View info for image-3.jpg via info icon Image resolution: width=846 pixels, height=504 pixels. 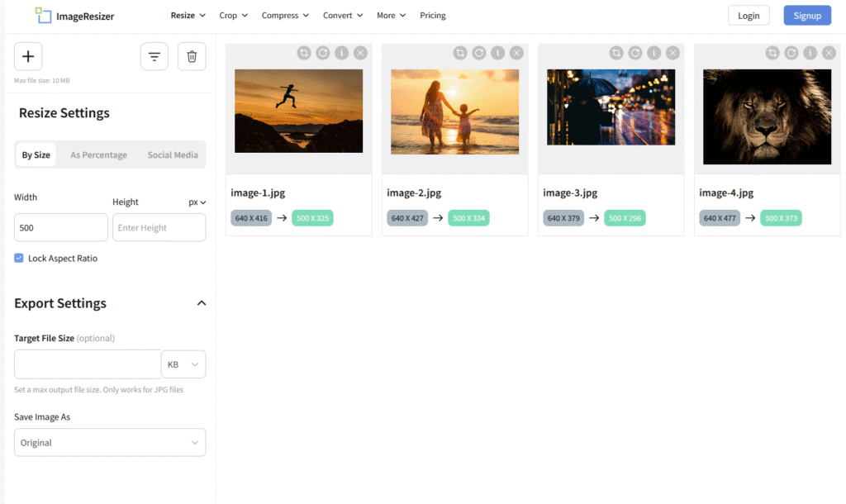click(x=654, y=52)
